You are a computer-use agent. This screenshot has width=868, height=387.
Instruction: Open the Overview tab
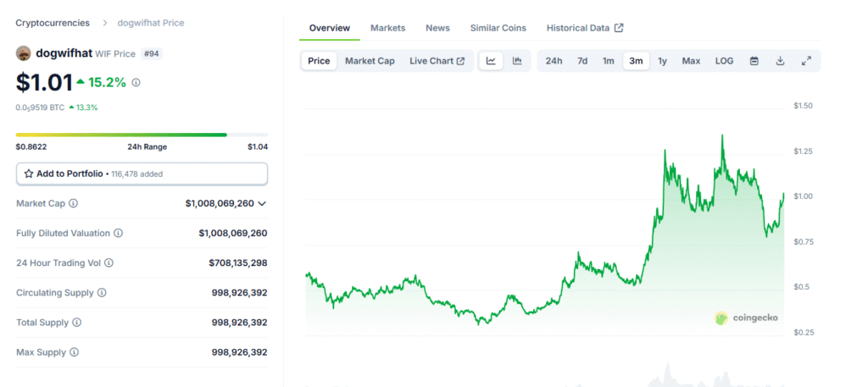(x=330, y=28)
